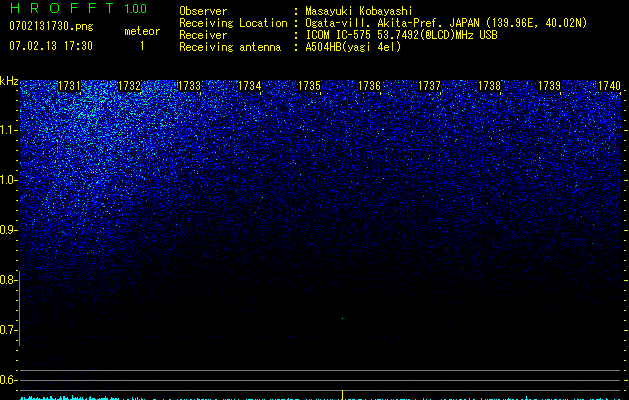Click the date stamp 07.02.13 17:30
The width and height of the screenshot is (629, 400).
pyautogui.click(x=51, y=46)
